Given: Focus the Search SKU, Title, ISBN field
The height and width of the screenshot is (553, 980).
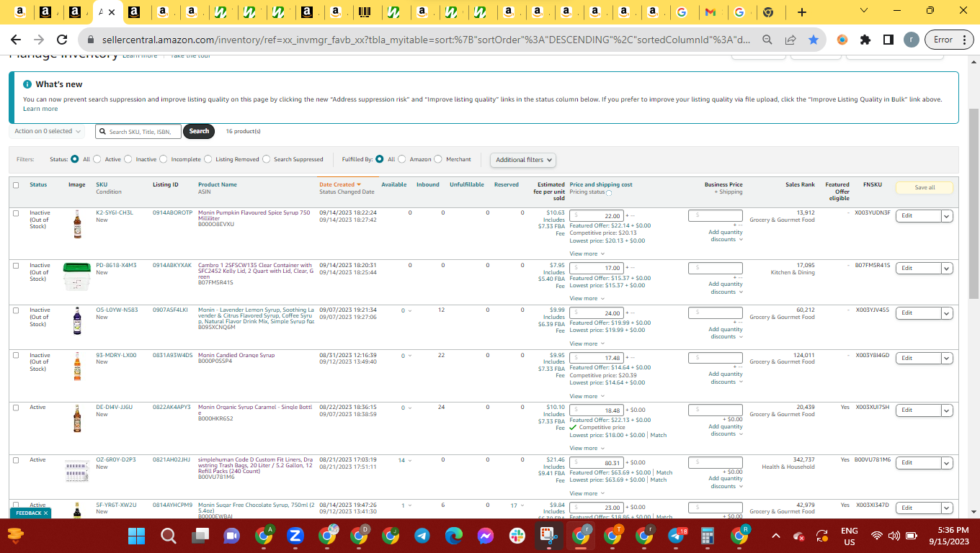Looking at the screenshot, I should point(138,131).
